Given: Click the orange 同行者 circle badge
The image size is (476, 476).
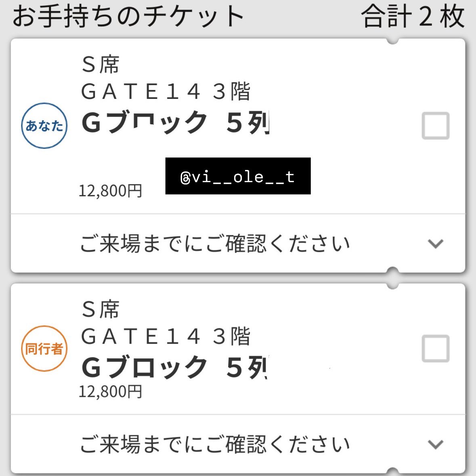Looking at the screenshot, I should click(44, 348).
